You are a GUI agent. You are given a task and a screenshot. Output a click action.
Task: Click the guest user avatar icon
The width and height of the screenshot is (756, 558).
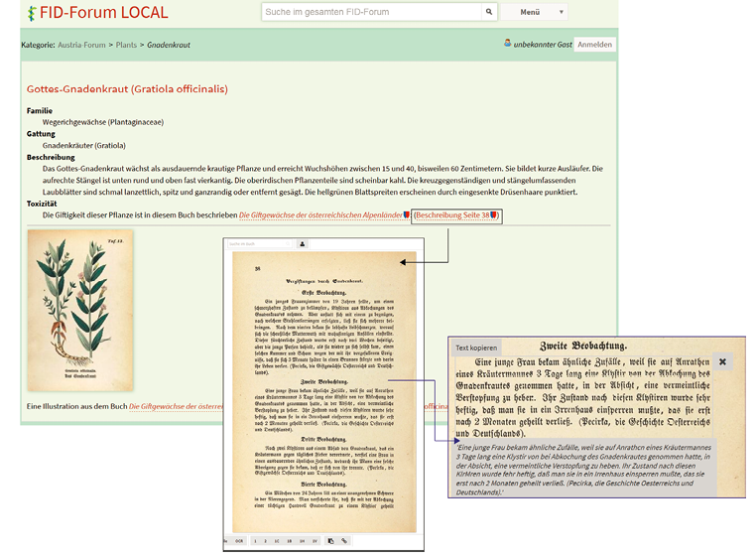click(x=507, y=44)
